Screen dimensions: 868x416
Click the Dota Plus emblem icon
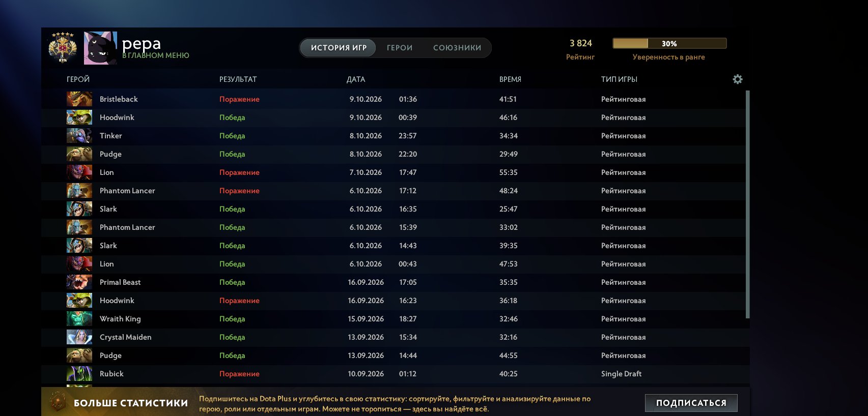pyautogui.click(x=58, y=402)
